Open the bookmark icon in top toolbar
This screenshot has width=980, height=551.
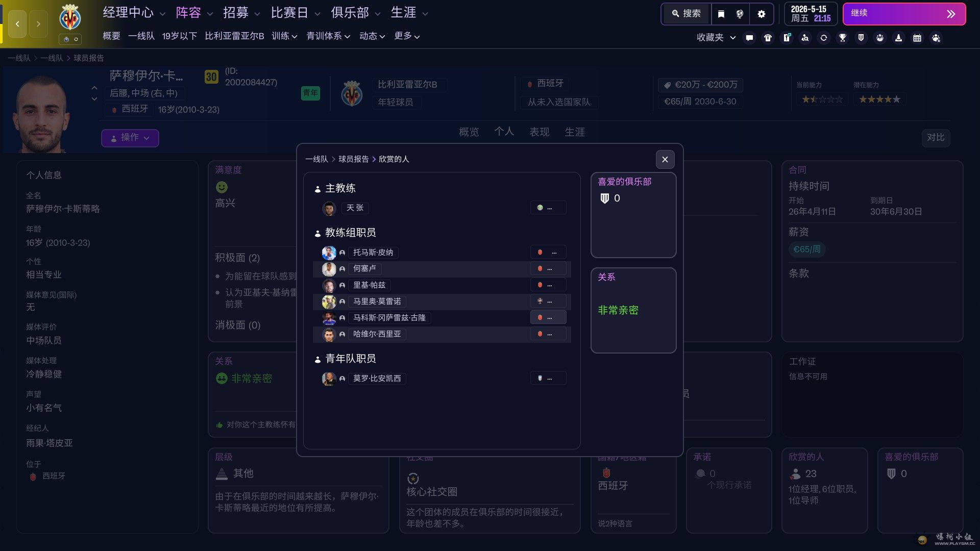coord(721,14)
